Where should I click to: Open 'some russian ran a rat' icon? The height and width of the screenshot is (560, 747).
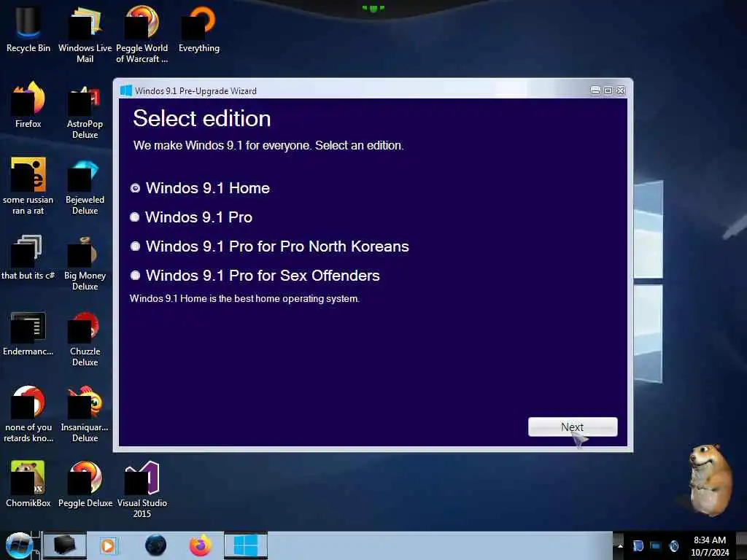[28, 186]
